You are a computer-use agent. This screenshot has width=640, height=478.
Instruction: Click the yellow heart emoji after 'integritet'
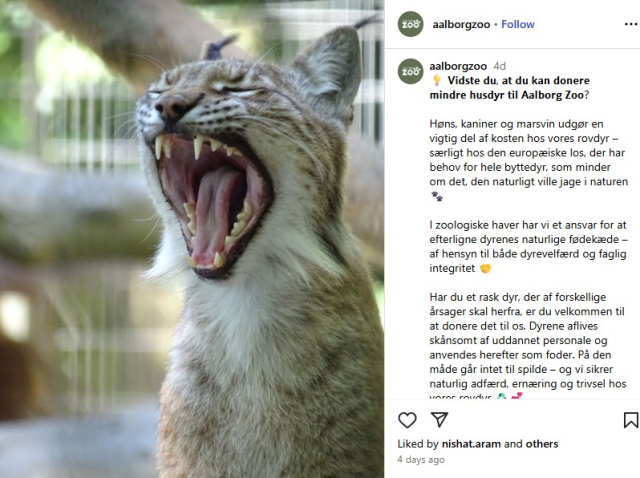coord(485,269)
